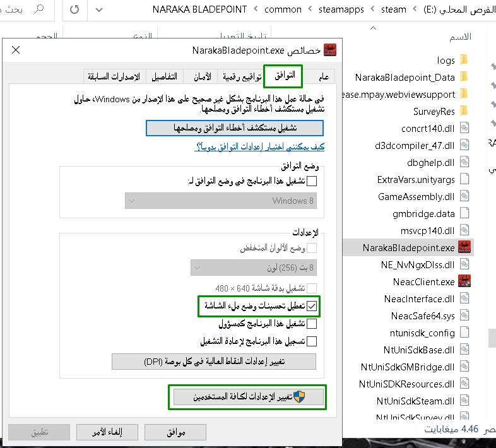Viewport: 496px width, 448px height.
Task: Click steam in the address path
Action: (x=394, y=9)
